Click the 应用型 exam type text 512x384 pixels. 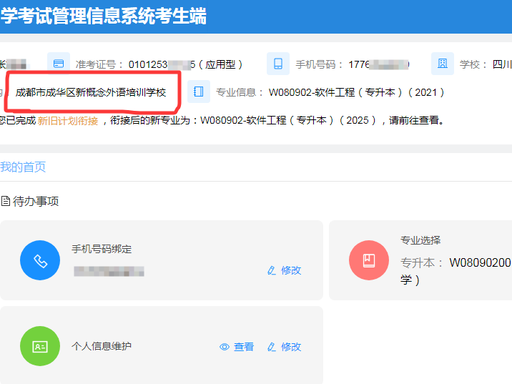220,64
